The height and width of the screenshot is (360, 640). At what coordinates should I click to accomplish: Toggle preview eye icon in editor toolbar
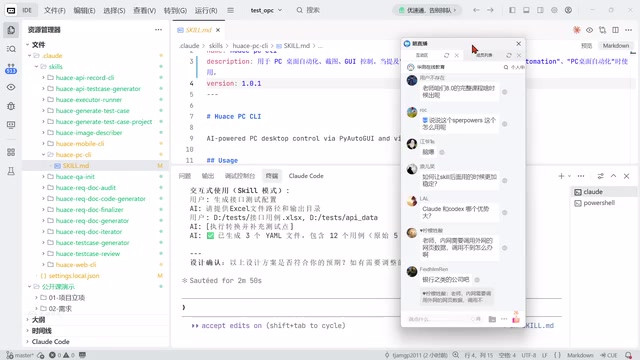[x=589, y=30]
